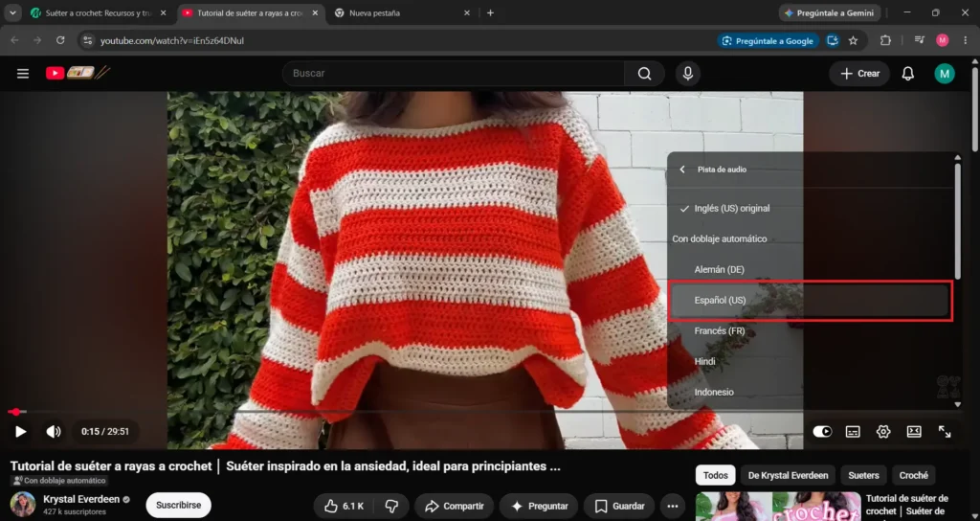This screenshot has width=980, height=521.
Task: Close the Suéter a crochet tab
Action: [163, 13]
